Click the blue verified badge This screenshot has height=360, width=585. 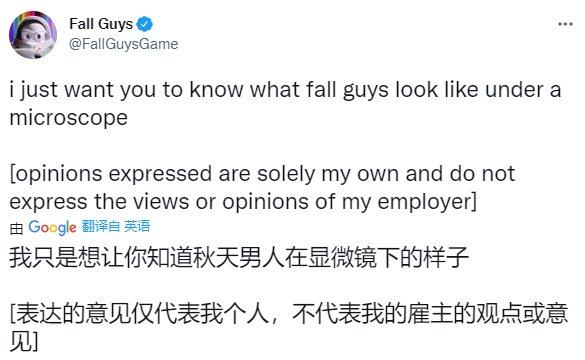[144, 24]
